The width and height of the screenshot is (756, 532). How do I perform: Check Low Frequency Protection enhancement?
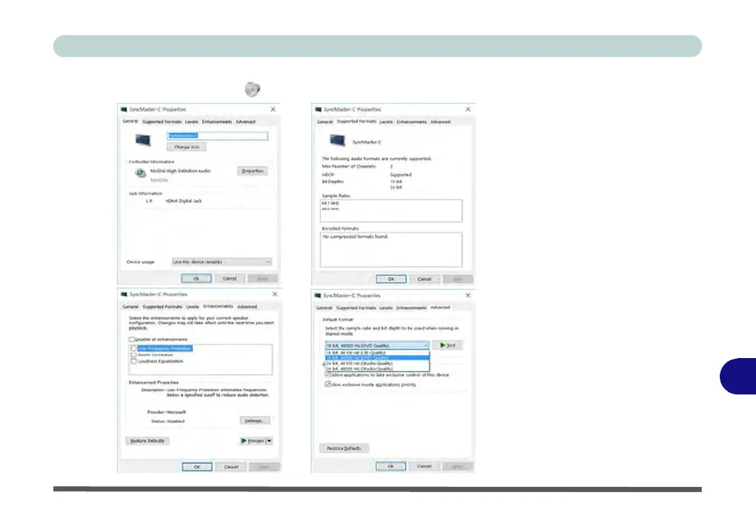coord(134,348)
